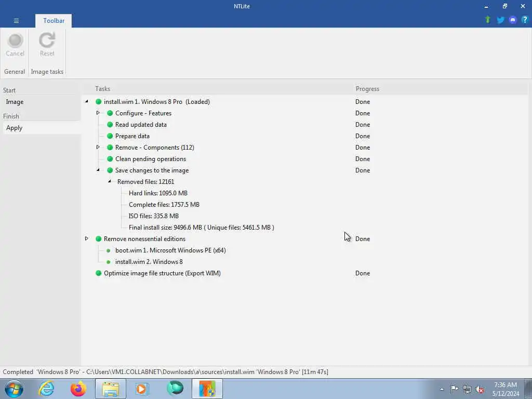532x399 pixels.
Task: Click status dot beside Clean pending operations
Action: [x=110, y=159]
